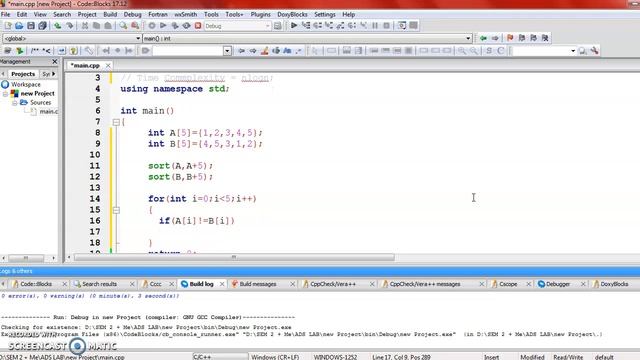640x360 pixels.
Task: Open the debugging windows icon
Action: point(402,26)
